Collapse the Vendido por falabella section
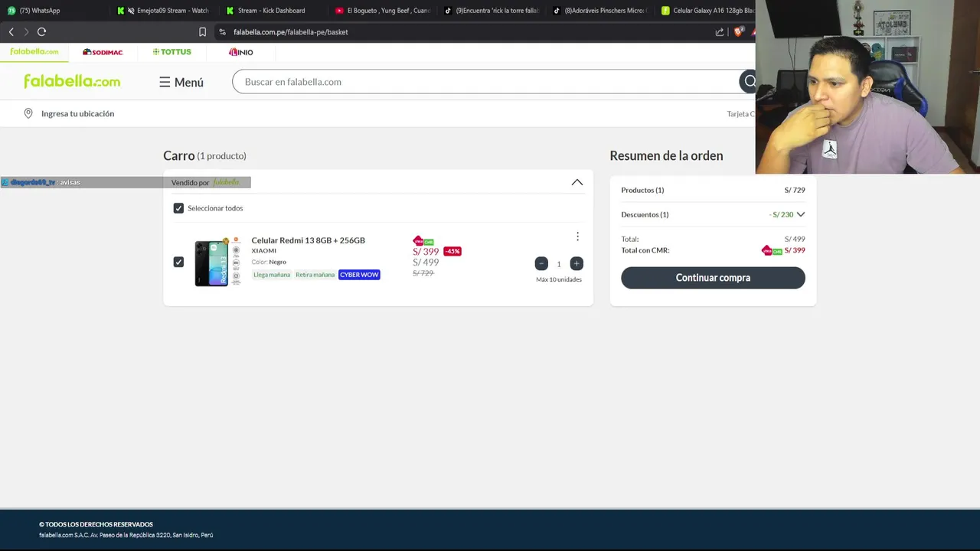 click(x=577, y=182)
